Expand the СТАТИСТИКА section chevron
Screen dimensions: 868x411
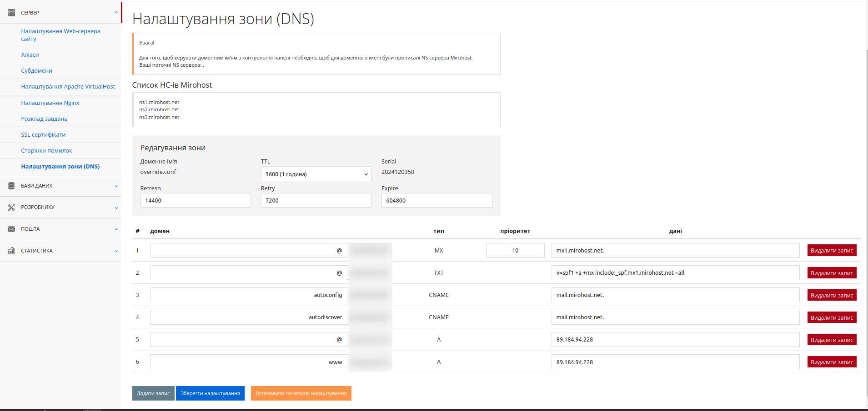116,251
